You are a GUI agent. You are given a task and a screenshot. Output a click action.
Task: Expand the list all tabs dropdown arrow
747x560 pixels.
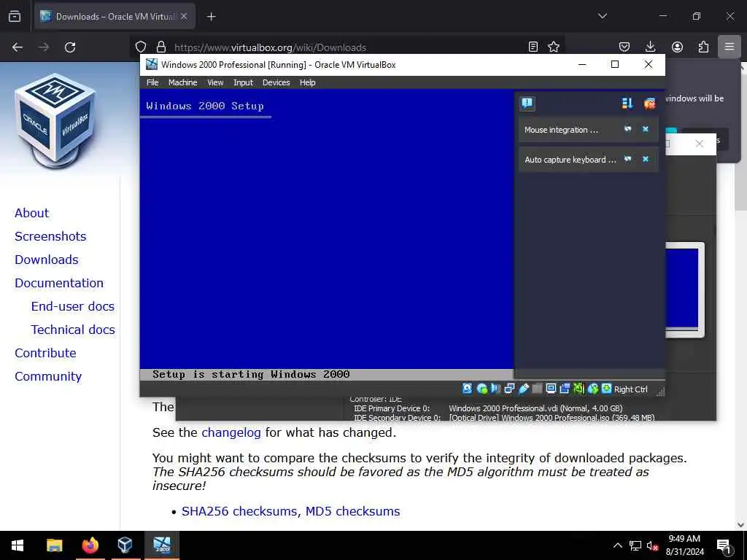pos(602,16)
